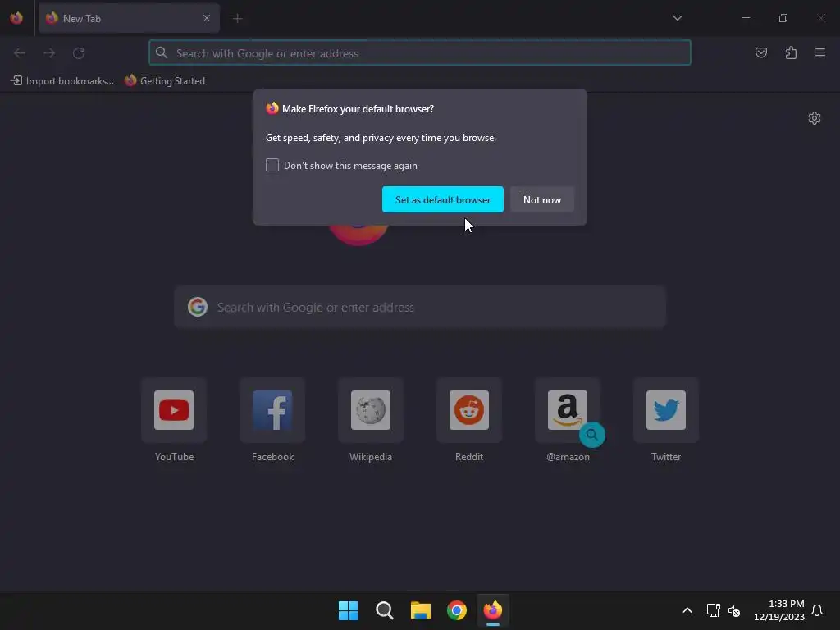Open the Firefox application menu
Viewport: 840px width, 630px height.
(820, 52)
